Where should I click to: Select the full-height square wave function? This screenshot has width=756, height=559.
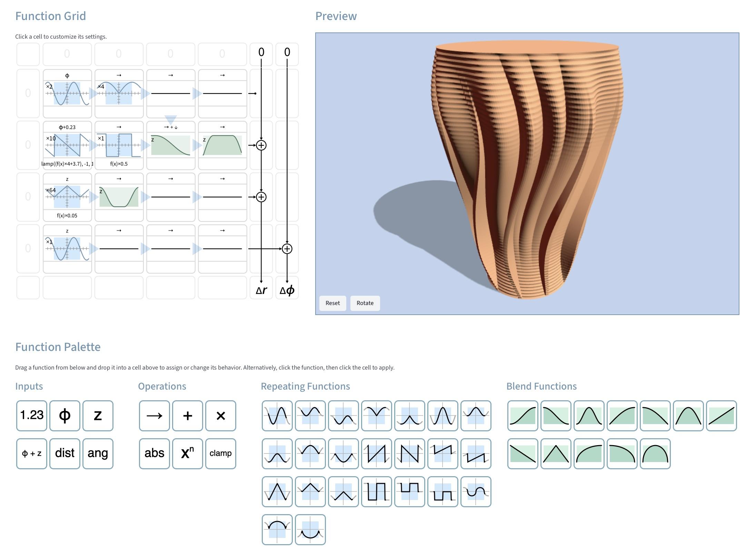[376, 491]
